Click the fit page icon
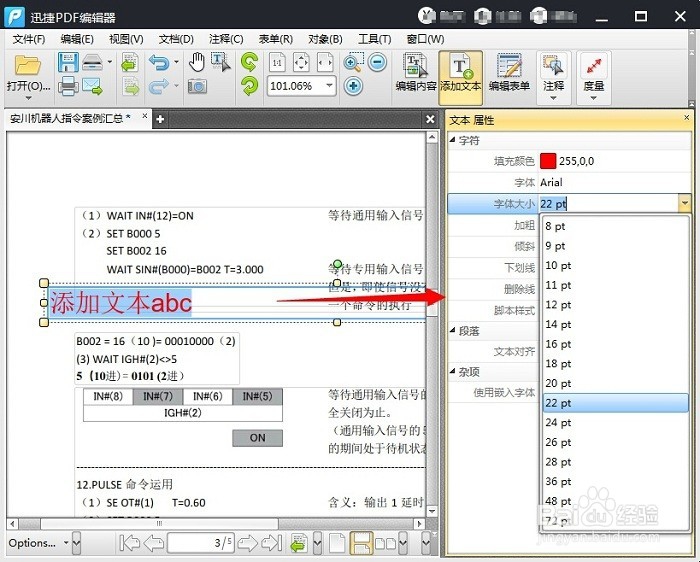The width and height of the screenshot is (700, 562). point(301,62)
